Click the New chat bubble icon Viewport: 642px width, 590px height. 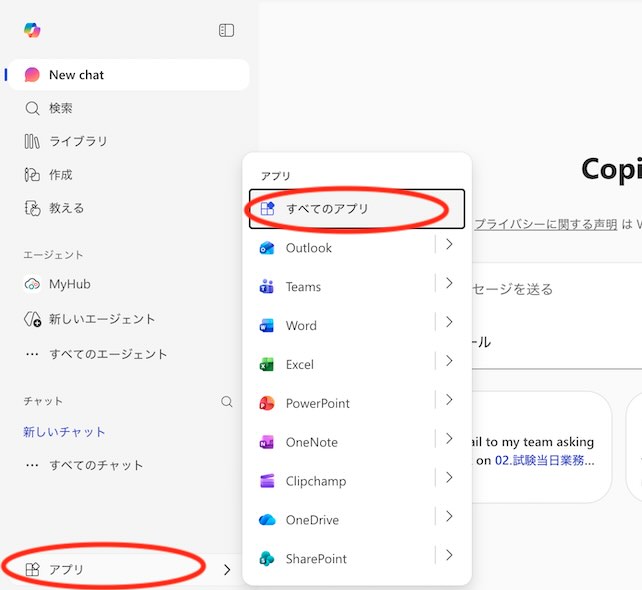(x=32, y=75)
